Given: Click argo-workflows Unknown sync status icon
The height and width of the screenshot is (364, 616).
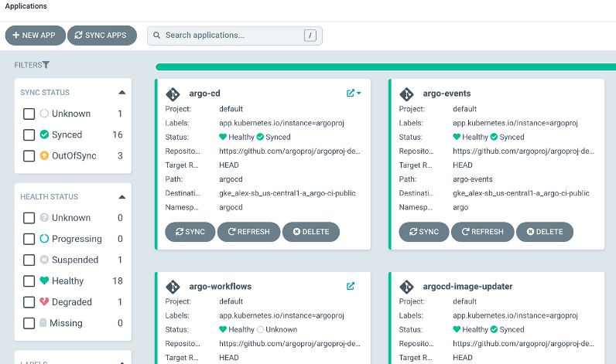Looking at the screenshot, I should pyautogui.click(x=260, y=329).
